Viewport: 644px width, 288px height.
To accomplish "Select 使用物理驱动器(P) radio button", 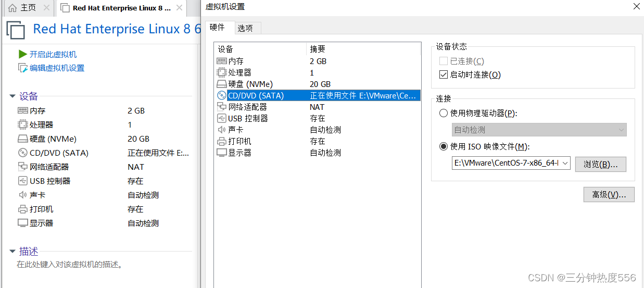I will point(444,114).
